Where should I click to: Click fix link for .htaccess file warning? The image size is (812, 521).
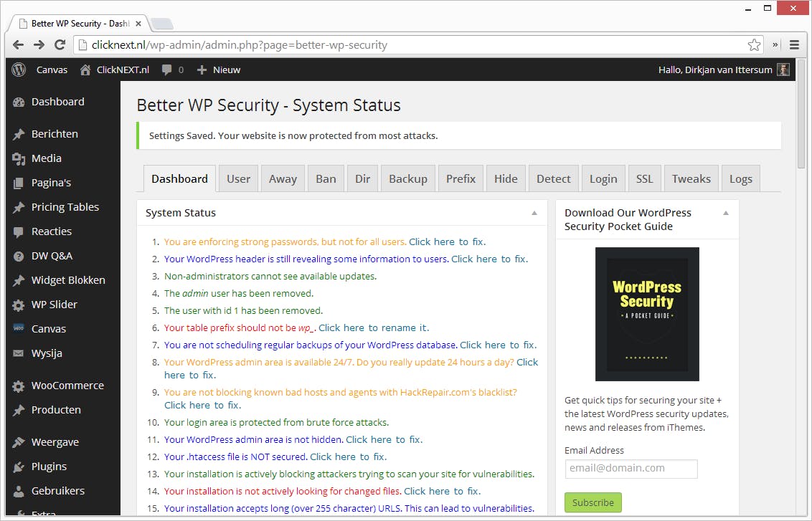pyautogui.click(x=348, y=457)
